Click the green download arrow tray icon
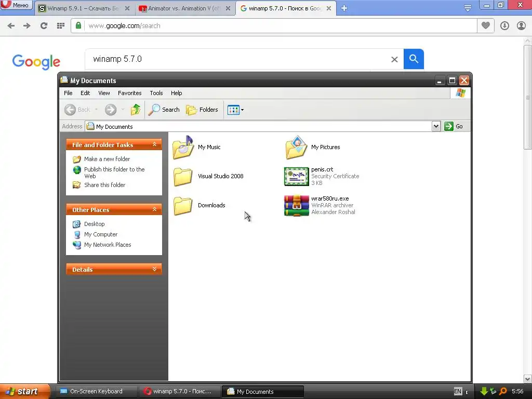Viewport: 532px width, 399px height. (484, 391)
